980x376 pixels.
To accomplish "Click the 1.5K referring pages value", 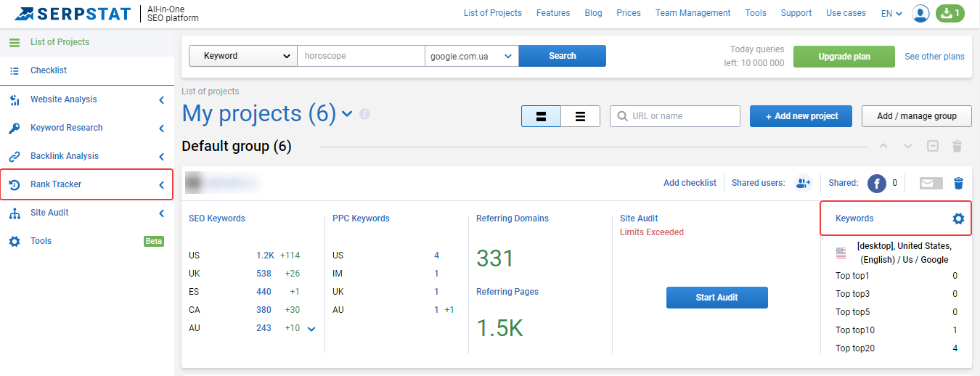I will point(499,328).
